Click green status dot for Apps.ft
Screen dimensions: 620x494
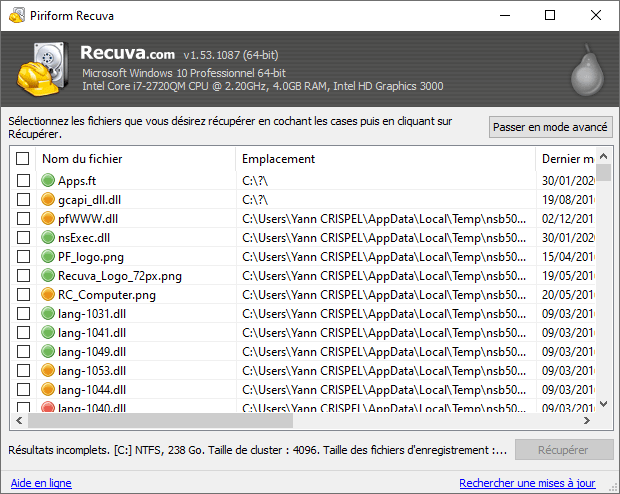48,180
